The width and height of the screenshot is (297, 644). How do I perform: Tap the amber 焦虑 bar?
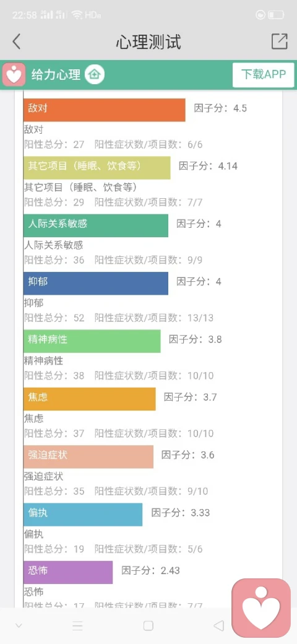90,399
